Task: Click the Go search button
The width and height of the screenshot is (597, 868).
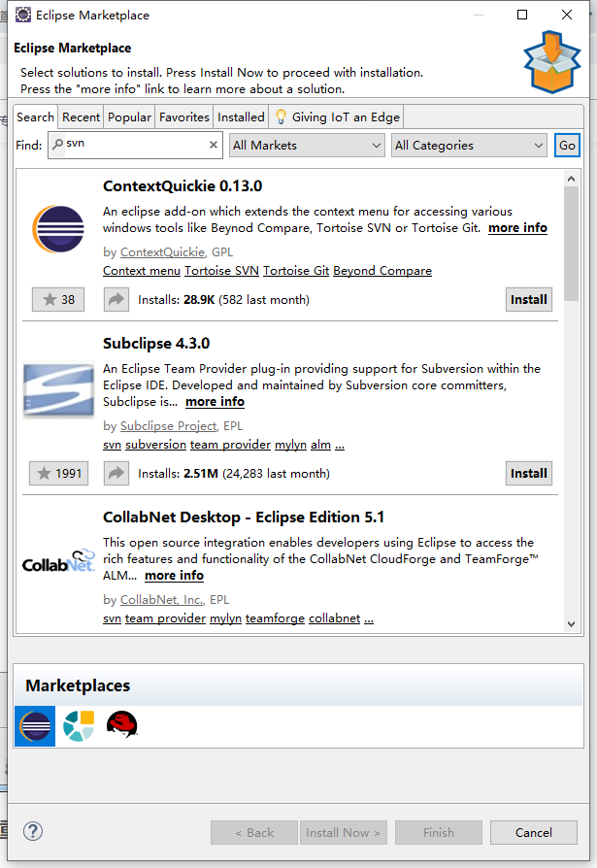Action: (567, 145)
